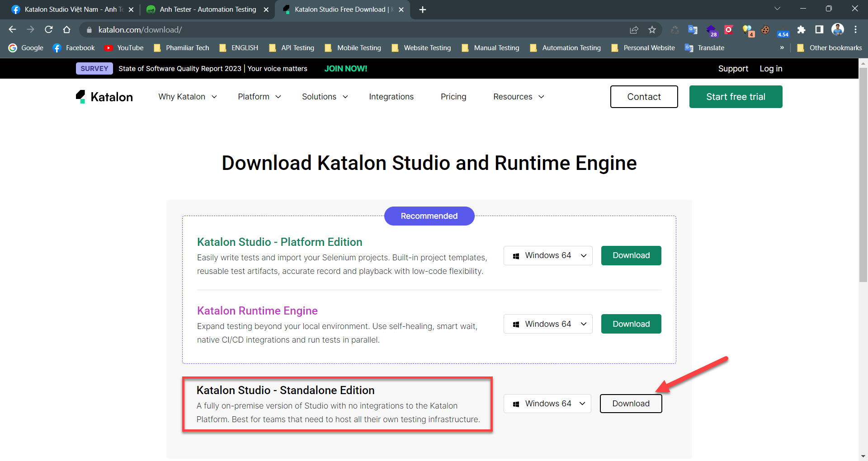This screenshot has height=461, width=868.
Task: Reload the page with the refresh icon
Action: (x=48, y=29)
